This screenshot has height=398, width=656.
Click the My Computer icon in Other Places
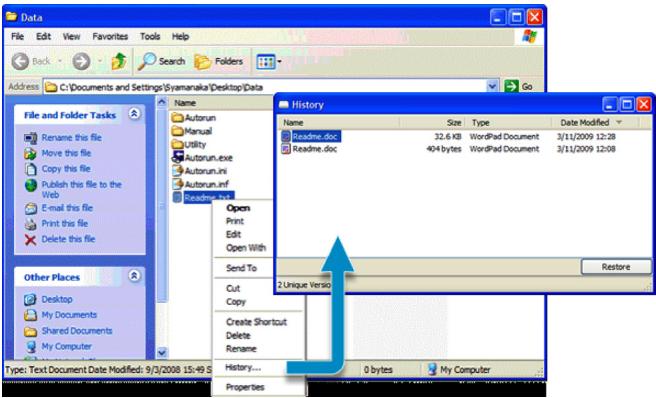(30, 347)
